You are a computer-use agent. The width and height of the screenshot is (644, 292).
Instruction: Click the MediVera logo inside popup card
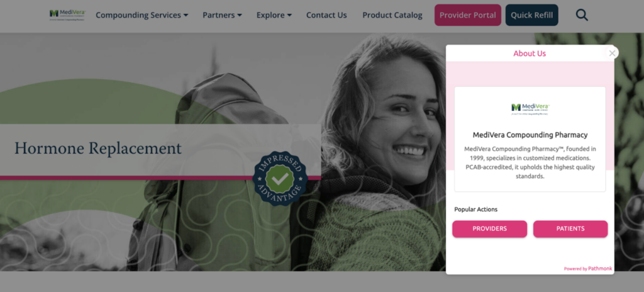(530, 109)
